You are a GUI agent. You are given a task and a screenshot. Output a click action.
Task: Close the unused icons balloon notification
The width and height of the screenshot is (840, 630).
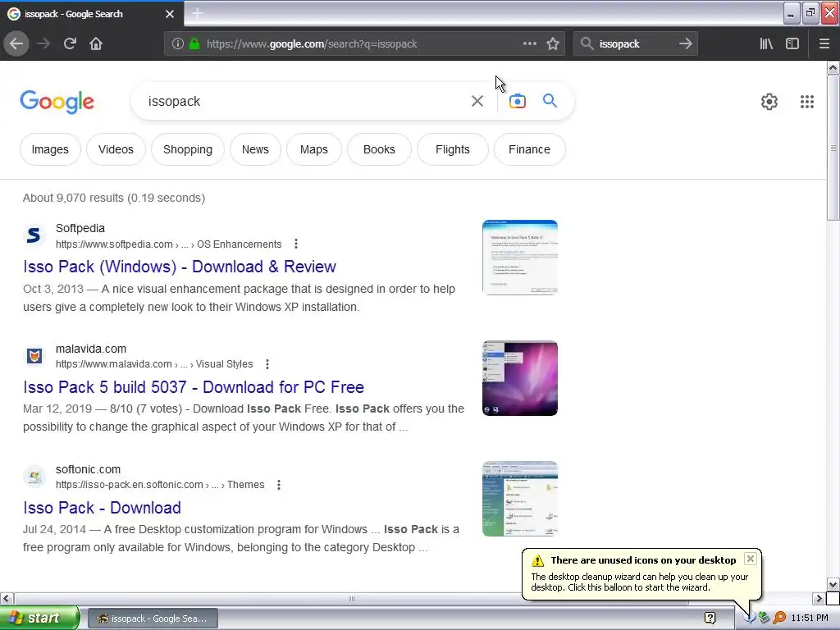pos(751,559)
